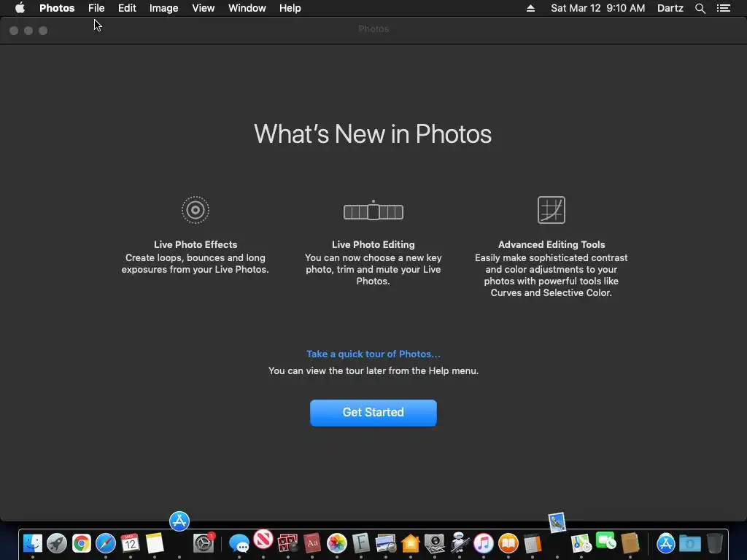Click the Live Photo Effects concentric-circle icon
Viewport: 747px width, 560px height.
(x=196, y=210)
